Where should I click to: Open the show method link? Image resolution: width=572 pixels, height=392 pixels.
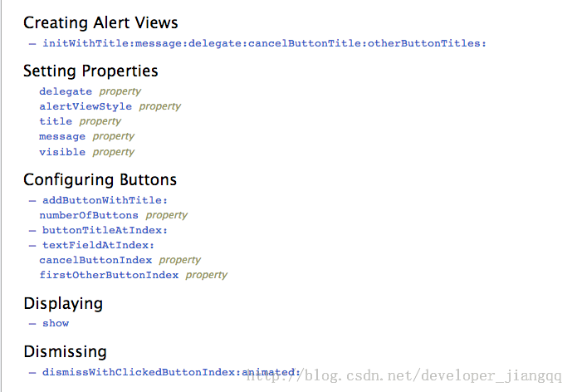56,323
